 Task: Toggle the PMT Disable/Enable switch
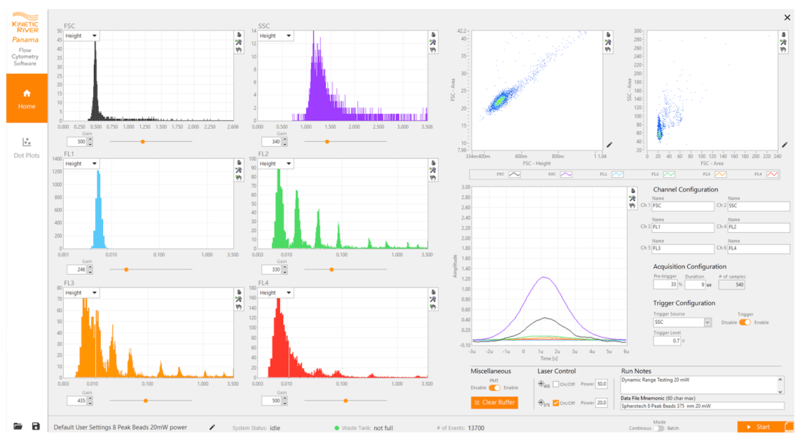point(494,388)
